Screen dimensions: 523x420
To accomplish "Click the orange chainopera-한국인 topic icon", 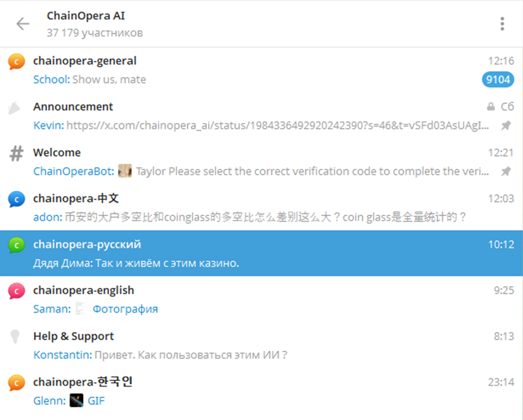I will pos(16,383).
